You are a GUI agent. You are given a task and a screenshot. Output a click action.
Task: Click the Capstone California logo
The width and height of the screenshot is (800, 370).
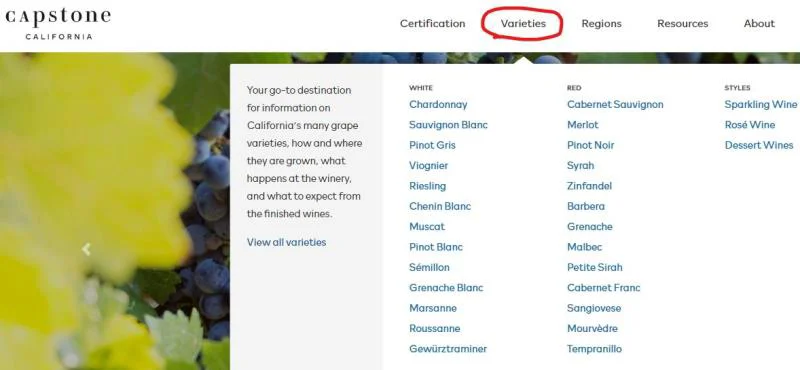click(x=58, y=24)
